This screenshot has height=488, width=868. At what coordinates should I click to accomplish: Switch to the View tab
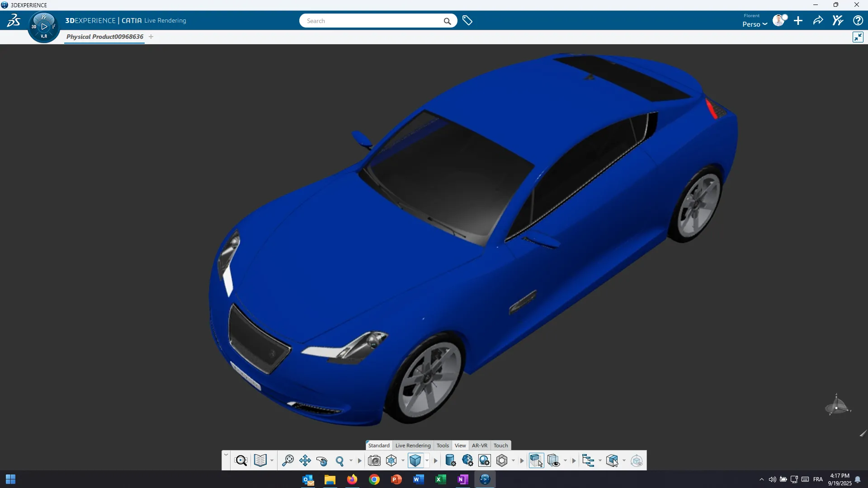(460, 445)
